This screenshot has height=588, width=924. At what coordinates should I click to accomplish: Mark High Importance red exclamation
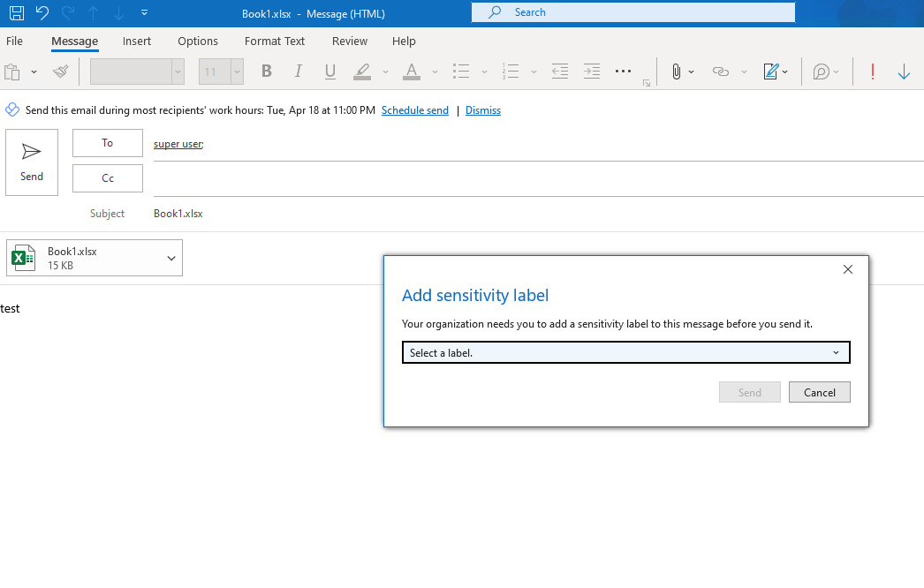(872, 72)
